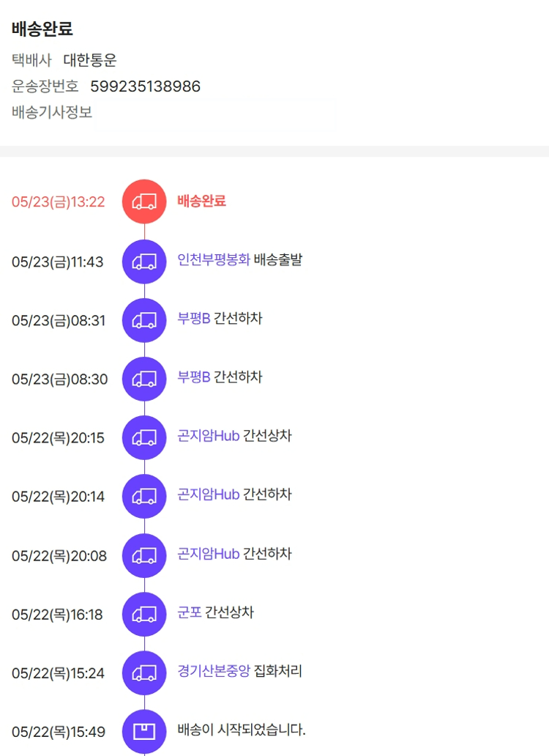The image size is (549, 756).
Task: Click the truck icon for 05/23(금)08:30 entry
Action: pos(144,379)
